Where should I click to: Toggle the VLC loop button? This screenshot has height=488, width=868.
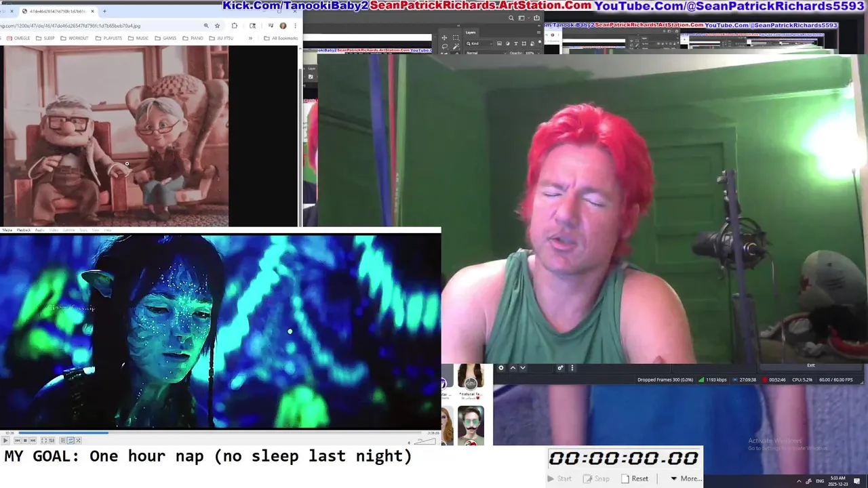click(x=71, y=441)
